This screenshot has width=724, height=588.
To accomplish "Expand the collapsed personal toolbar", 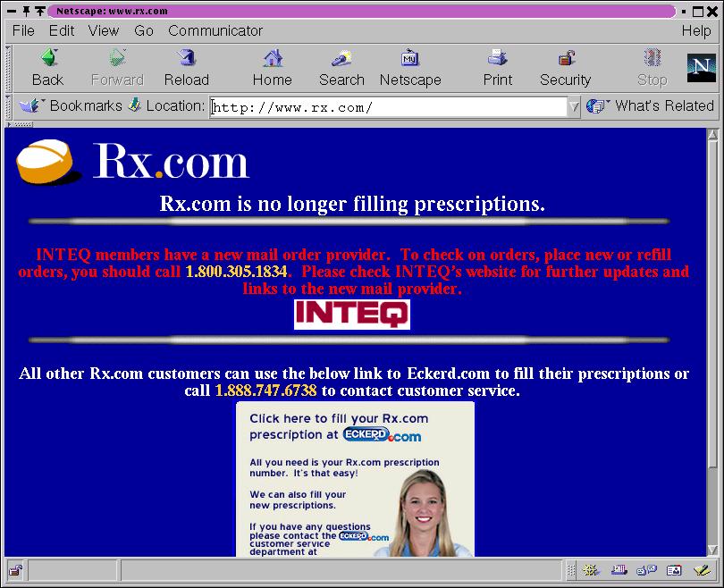I will coord(20,124).
